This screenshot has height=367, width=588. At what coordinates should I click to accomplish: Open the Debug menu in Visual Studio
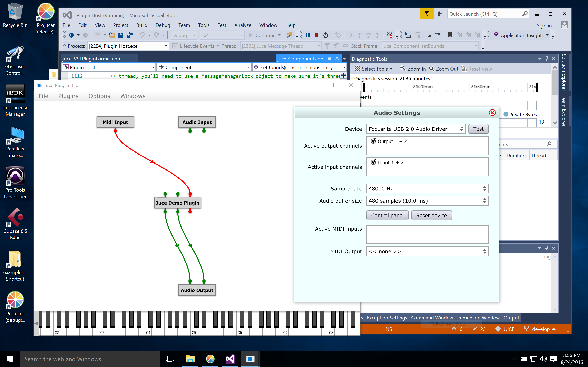click(163, 25)
